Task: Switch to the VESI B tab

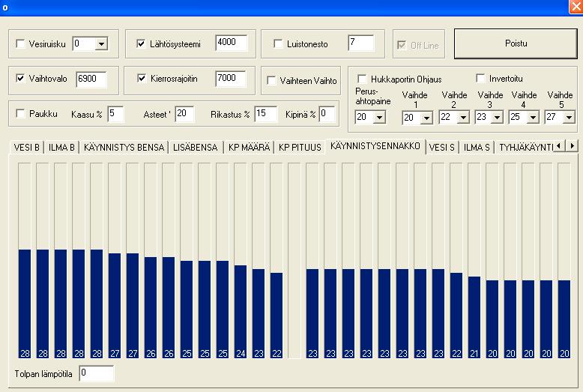Action: pyautogui.click(x=27, y=147)
